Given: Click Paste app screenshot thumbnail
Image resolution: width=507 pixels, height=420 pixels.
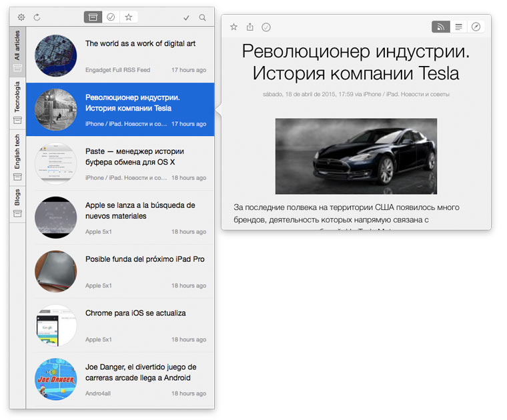Looking at the screenshot, I should (56, 163).
